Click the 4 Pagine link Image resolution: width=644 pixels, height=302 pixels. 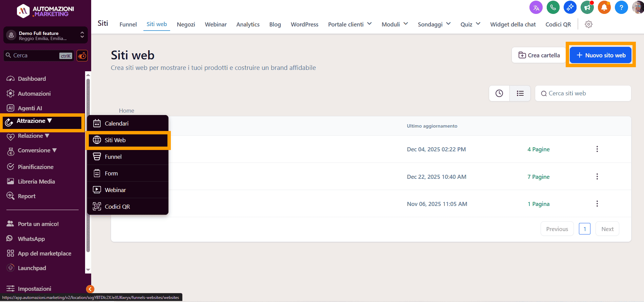tap(539, 149)
